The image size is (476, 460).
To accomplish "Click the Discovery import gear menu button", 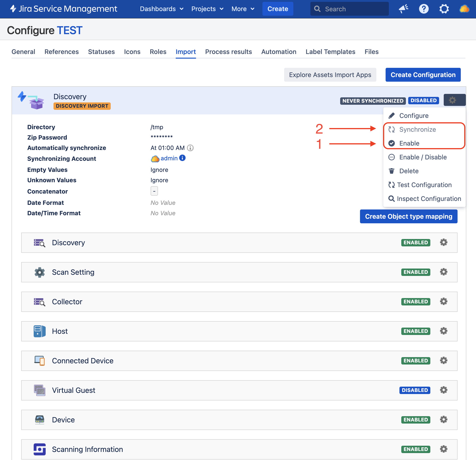I will tap(454, 100).
